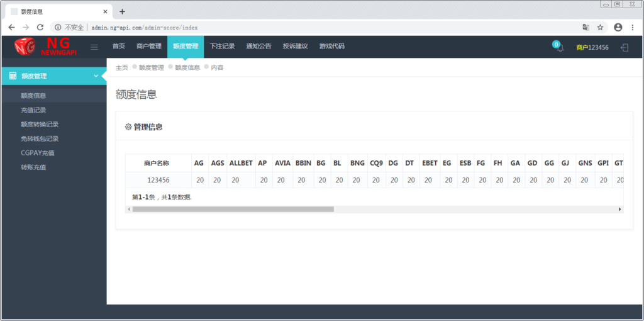The image size is (644, 321).
Task: Open a new browser tab
Action: pos(122,11)
